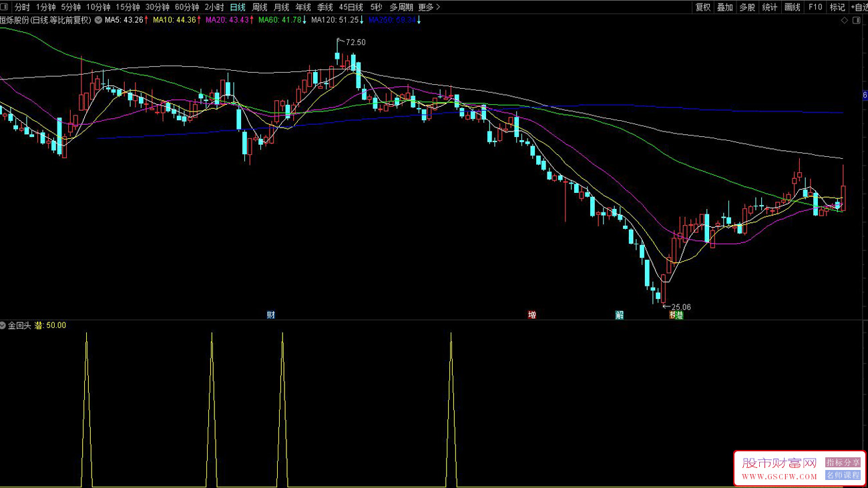This screenshot has height=488, width=868.
Task: Click the 25.06 low price label
Action: pyautogui.click(x=681, y=307)
